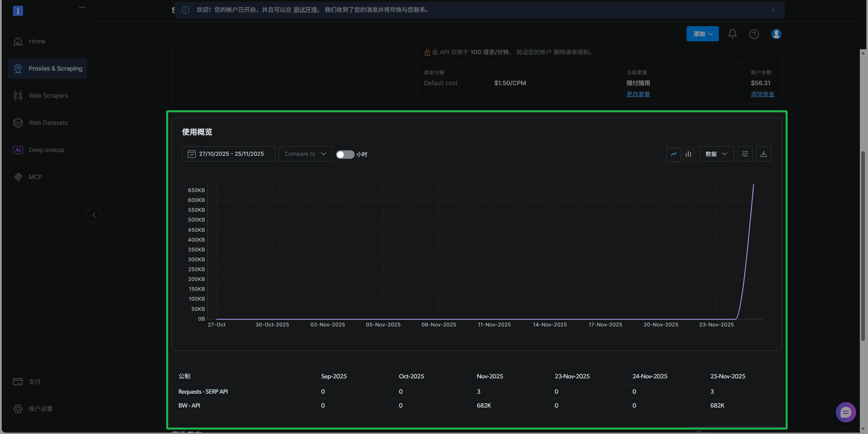Image resolution: width=868 pixels, height=434 pixels.
Task: Open the chart filter settings icon
Action: (x=745, y=154)
